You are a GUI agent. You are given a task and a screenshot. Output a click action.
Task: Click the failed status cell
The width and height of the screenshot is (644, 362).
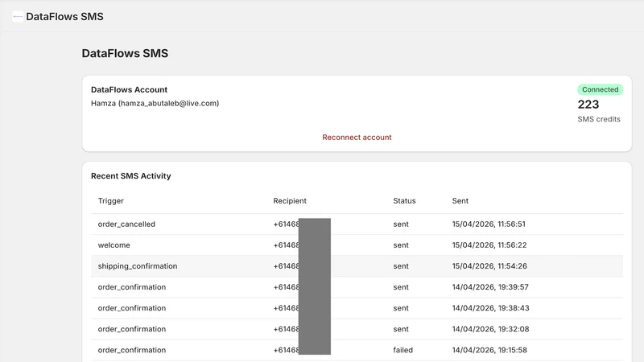(x=402, y=350)
